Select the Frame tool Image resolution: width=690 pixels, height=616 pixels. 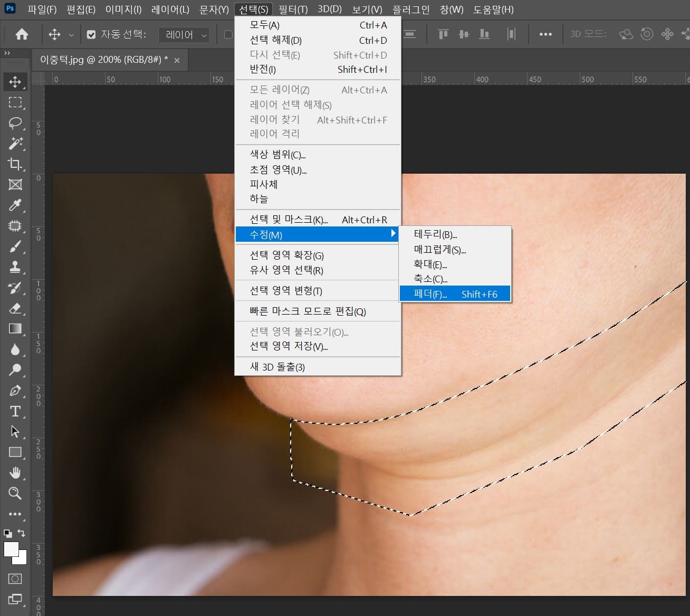coord(15,185)
